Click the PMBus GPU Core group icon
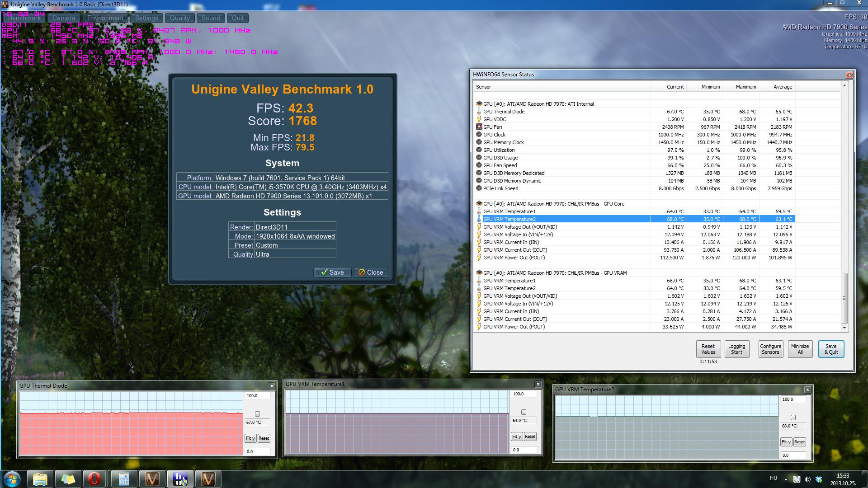 point(479,204)
